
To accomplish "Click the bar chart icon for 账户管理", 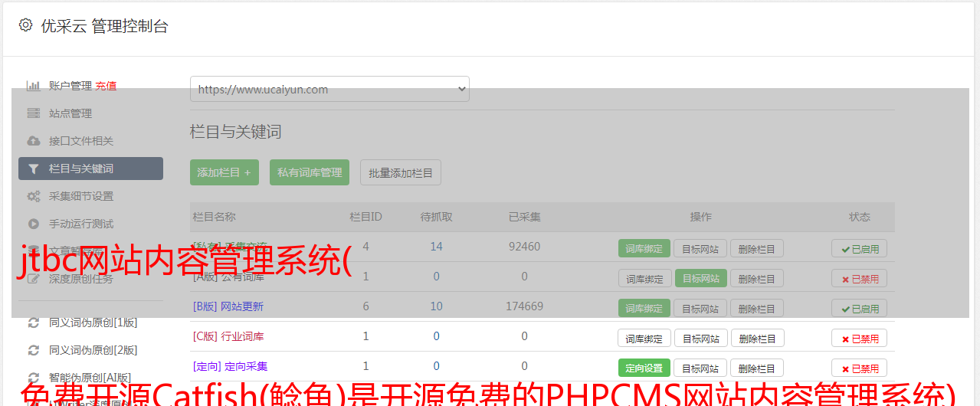I will coord(33,86).
